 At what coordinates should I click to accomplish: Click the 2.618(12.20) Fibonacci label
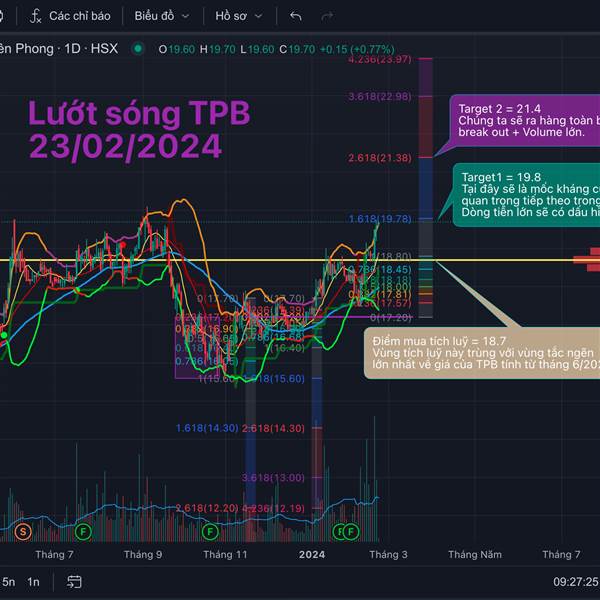pyautogui.click(x=207, y=508)
